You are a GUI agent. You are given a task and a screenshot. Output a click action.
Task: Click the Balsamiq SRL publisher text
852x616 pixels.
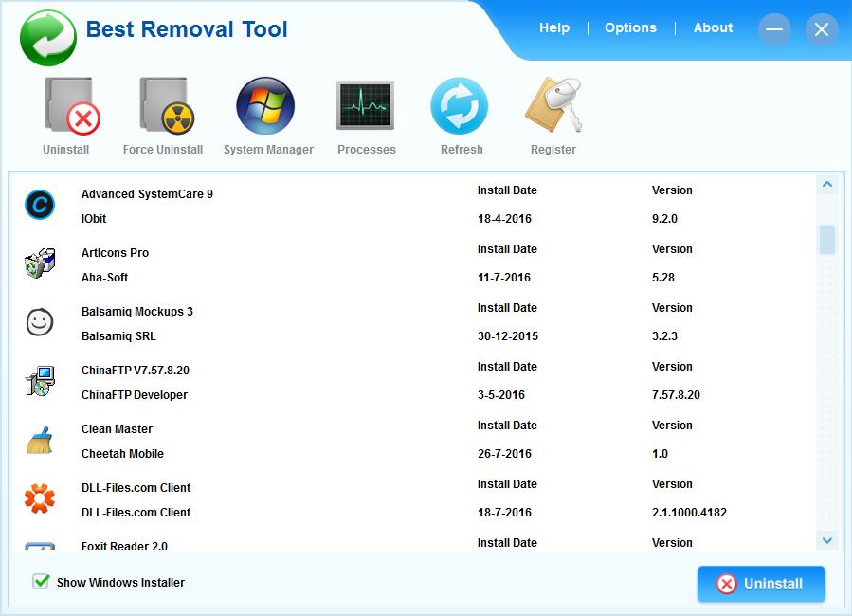118,335
